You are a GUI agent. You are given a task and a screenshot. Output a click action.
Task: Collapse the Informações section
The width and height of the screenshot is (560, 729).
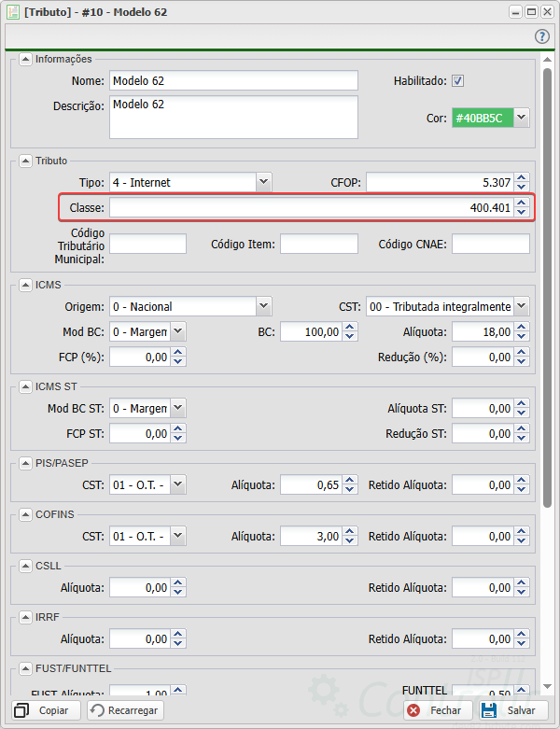click(x=25, y=59)
